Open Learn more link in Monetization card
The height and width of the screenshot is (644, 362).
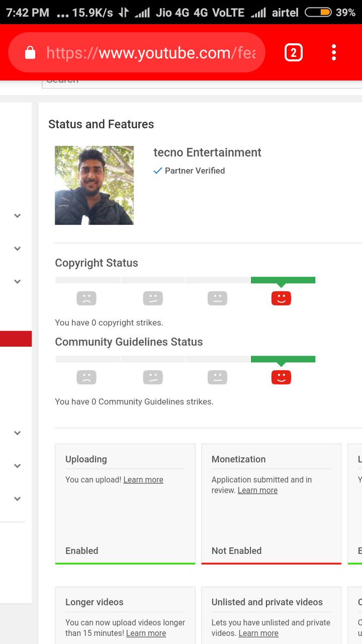click(x=257, y=491)
